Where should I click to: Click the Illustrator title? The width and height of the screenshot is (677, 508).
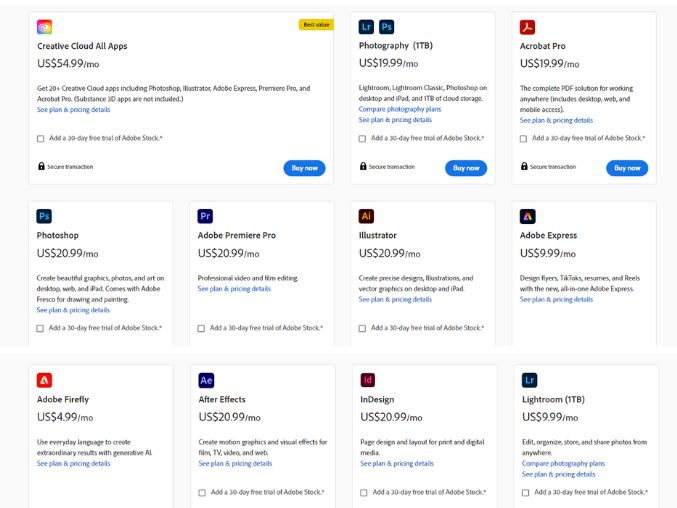point(377,235)
